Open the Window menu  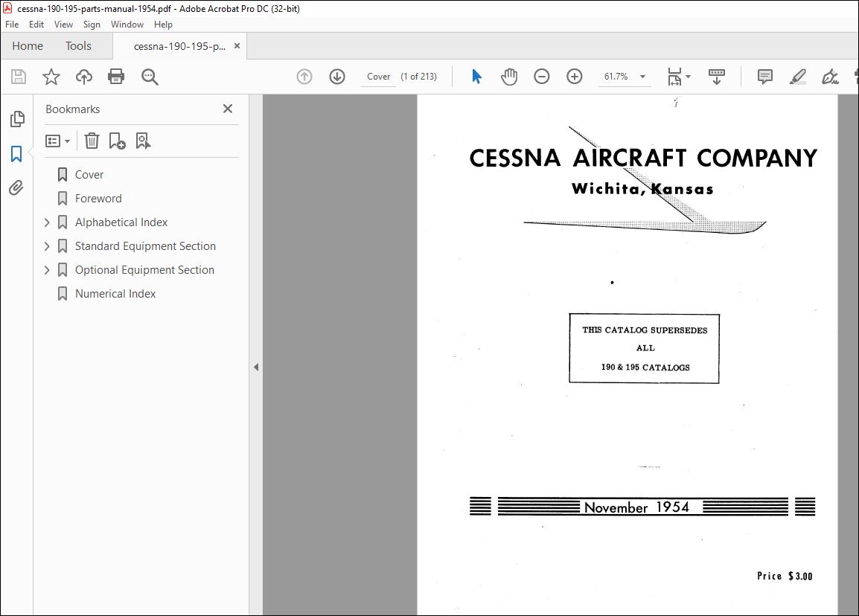[127, 25]
